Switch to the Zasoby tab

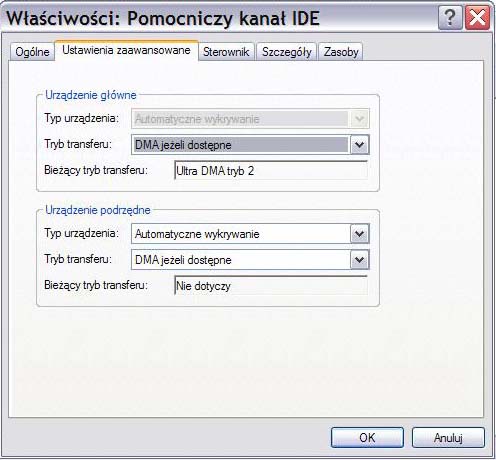pos(341,52)
